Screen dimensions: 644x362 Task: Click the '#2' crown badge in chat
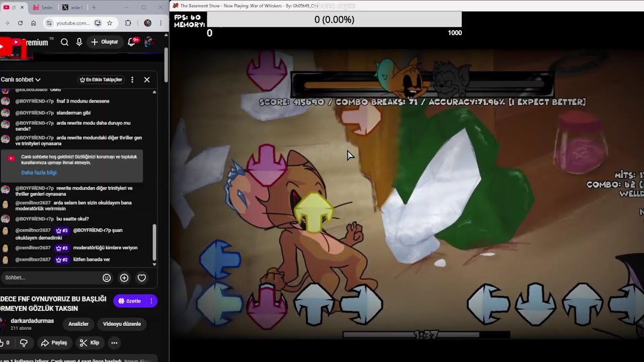coord(62,259)
